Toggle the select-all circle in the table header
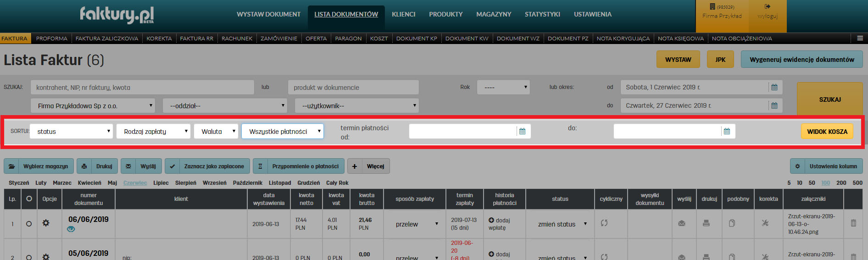 (x=29, y=199)
